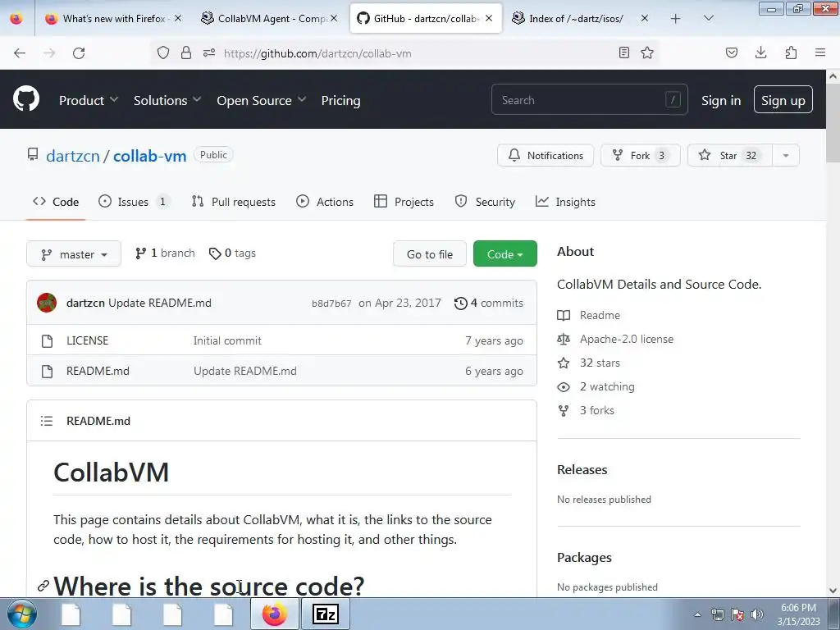
Task: Open the Save to Pocket icon
Action: click(731, 52)
